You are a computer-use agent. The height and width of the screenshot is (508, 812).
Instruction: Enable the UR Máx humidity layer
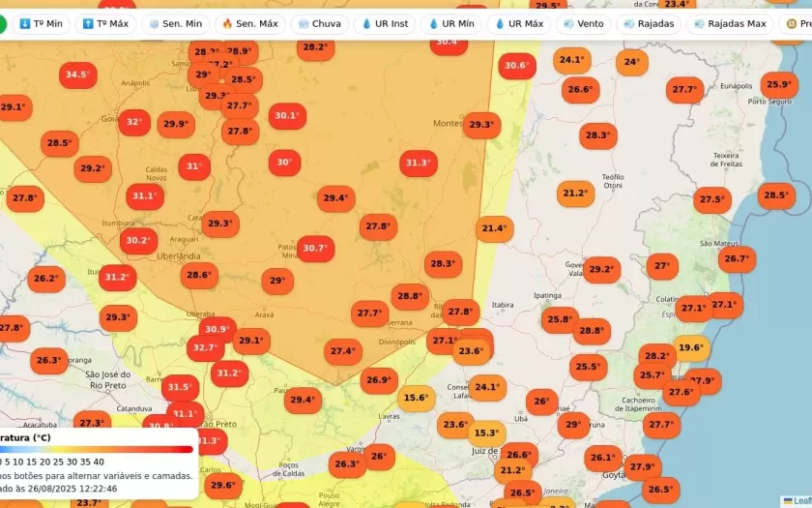[518, 23]
